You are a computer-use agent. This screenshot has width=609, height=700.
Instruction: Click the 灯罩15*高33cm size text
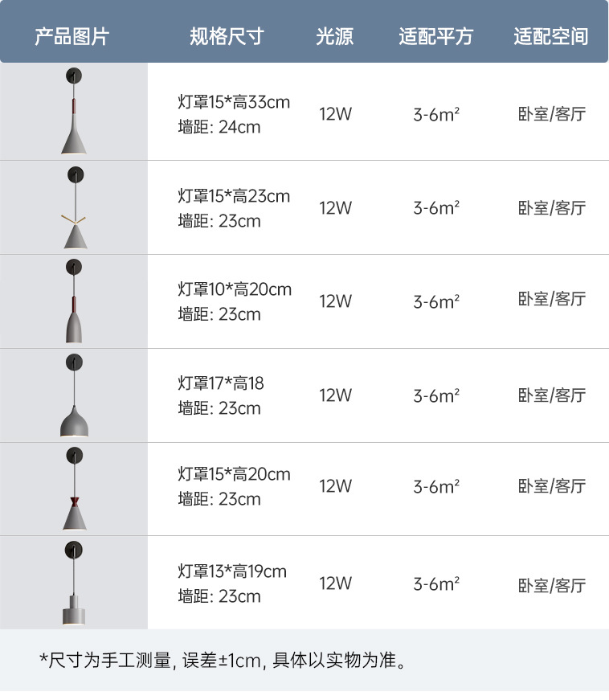234,102
